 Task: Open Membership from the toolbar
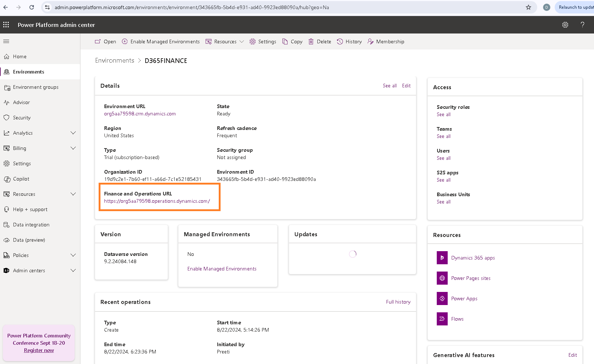coord(386,41)
